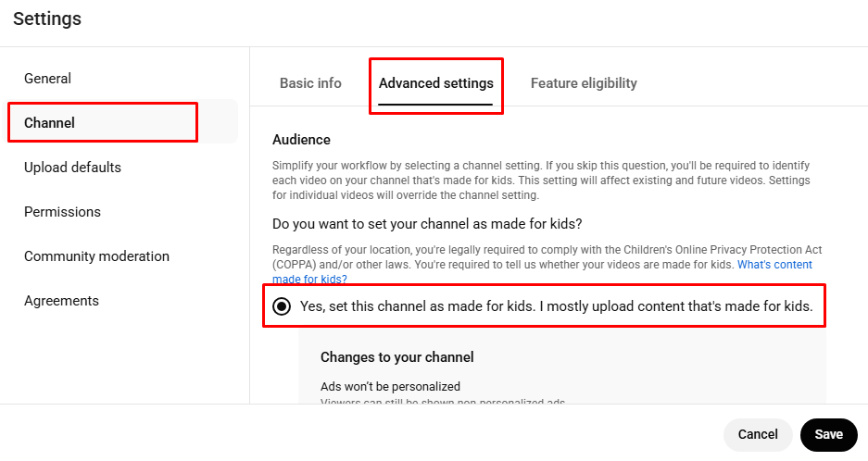Click the COPPA compliance notice text

point(547,257)
